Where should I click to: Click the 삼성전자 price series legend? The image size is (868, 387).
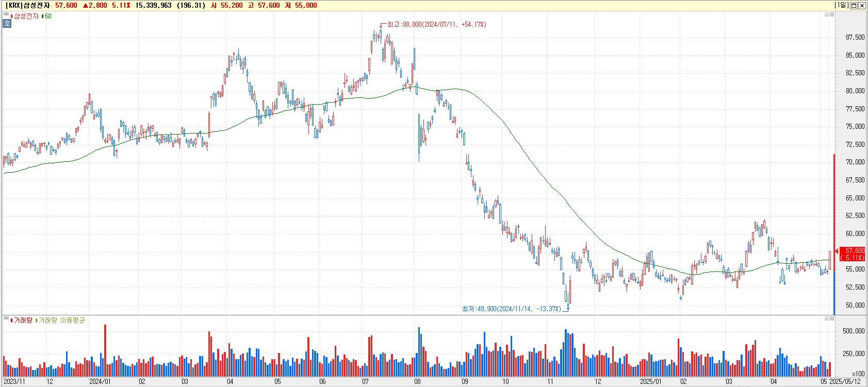pos(25,16)
